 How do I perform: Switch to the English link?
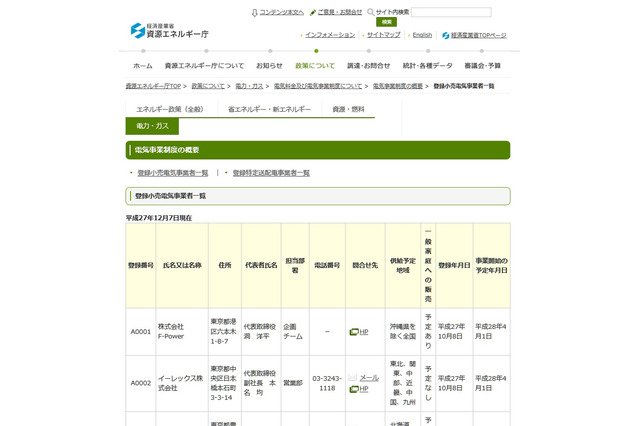(422, 35)
